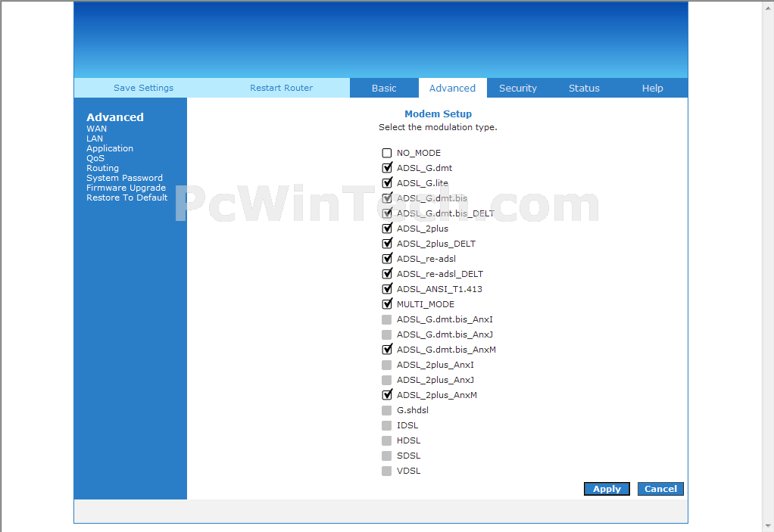Uncheck ADSL_G.dmt modulation
Viewport: 774px width, 532px height.
click(387, 168)
